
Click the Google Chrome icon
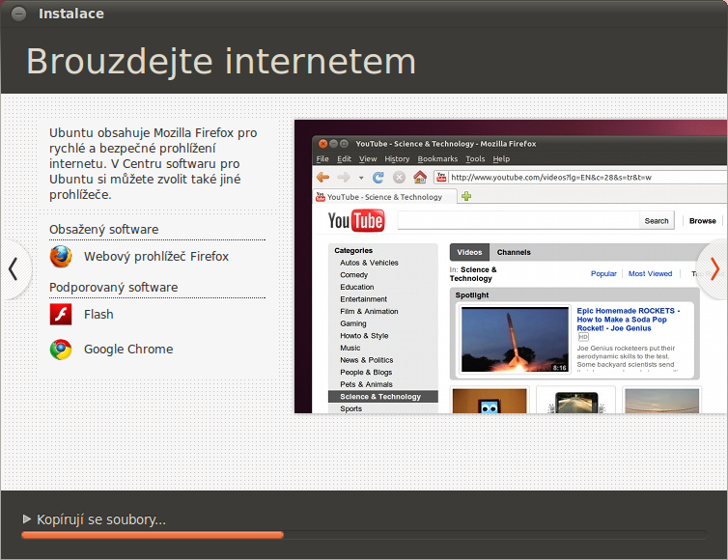coord(61,350)
